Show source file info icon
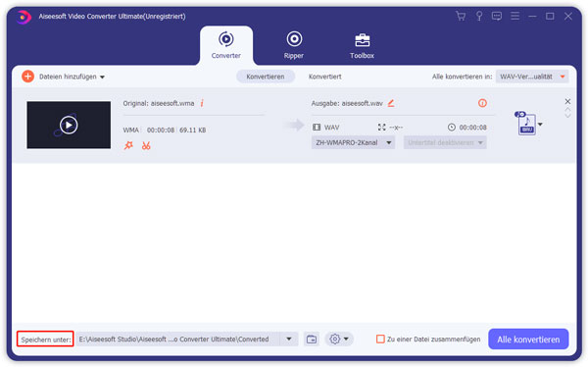 tap(202, 103)
